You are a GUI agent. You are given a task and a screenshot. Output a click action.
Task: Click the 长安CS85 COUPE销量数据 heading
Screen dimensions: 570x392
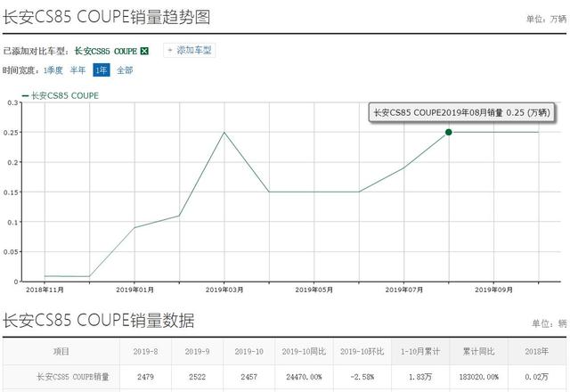(99, 320)
